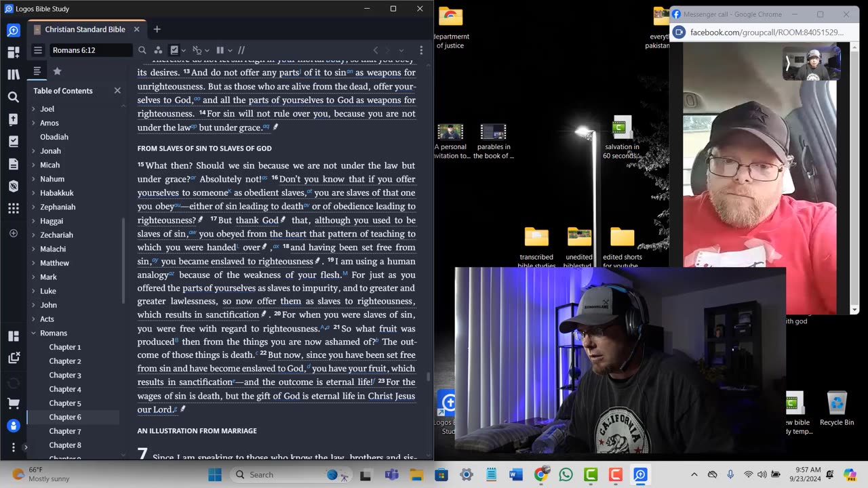Screen dimensions: 868x488
Task: Open the navigation history dropdown arrow
Action: tap(401, 50)
